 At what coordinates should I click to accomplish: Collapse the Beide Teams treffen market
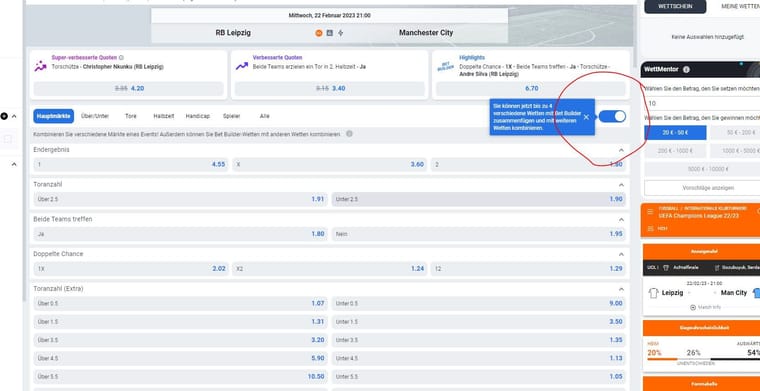[x=621, y=219]
